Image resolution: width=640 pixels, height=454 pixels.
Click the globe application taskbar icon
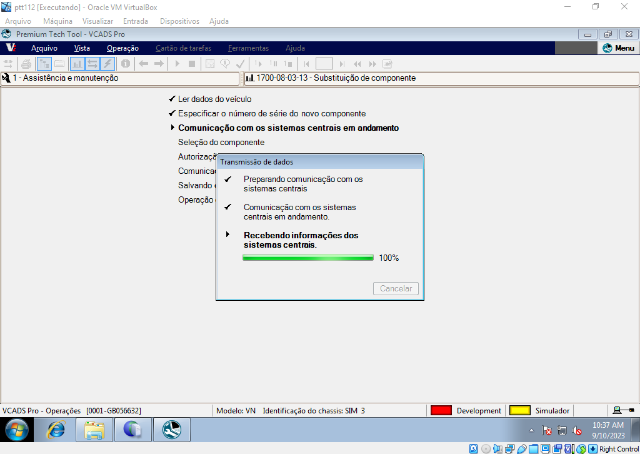[133, 430]
